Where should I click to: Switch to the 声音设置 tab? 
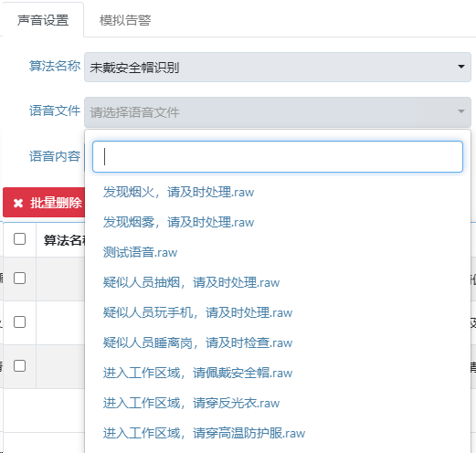tap(43, 20)
